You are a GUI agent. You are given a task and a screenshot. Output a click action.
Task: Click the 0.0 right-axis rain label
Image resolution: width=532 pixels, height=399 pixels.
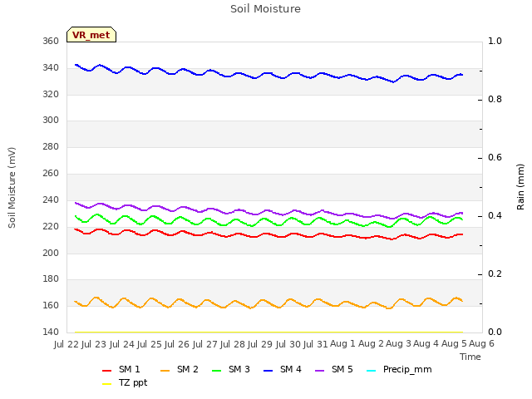click(495, 332)
